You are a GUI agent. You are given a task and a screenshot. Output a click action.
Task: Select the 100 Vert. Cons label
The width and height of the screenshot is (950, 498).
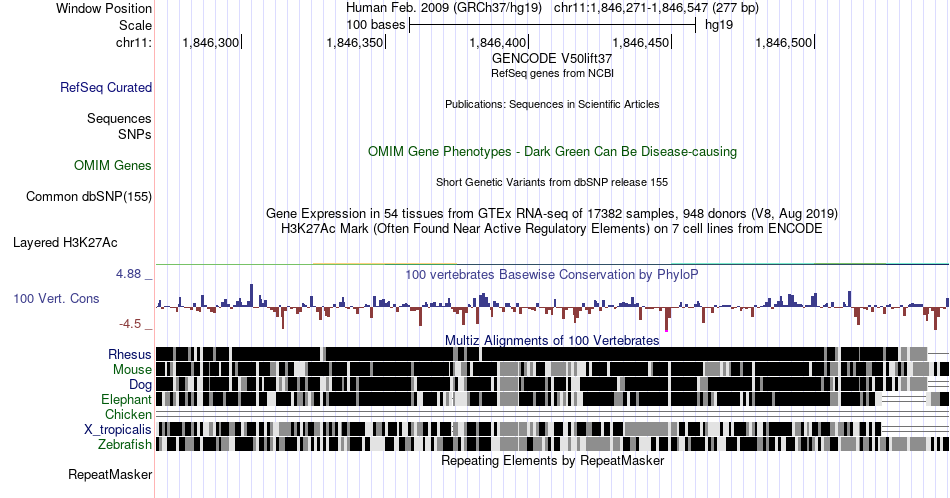tap(56, 298)
